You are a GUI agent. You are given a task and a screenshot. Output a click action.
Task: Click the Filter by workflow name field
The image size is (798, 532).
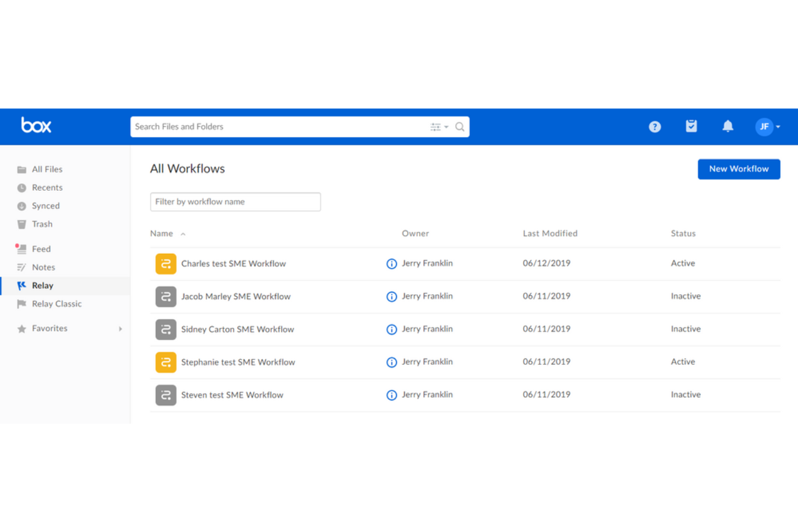[x=236, y=202]
